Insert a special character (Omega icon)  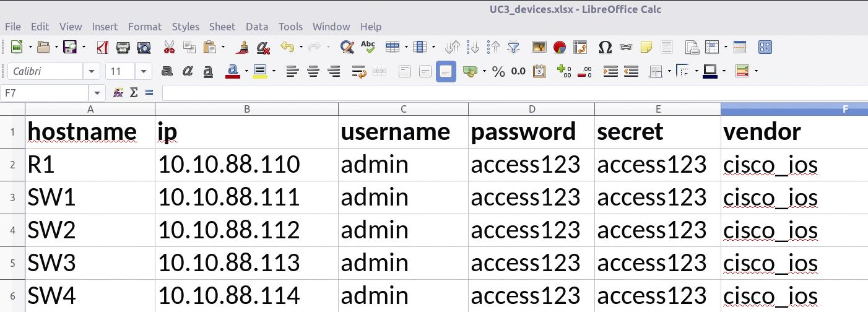(x=605, y=47)
